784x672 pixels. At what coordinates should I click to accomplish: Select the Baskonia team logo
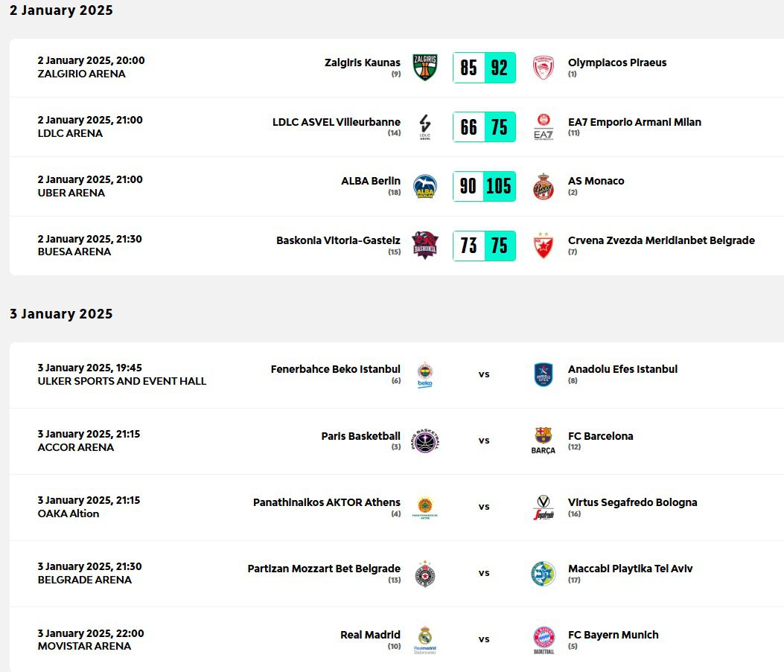click(425, 246)
